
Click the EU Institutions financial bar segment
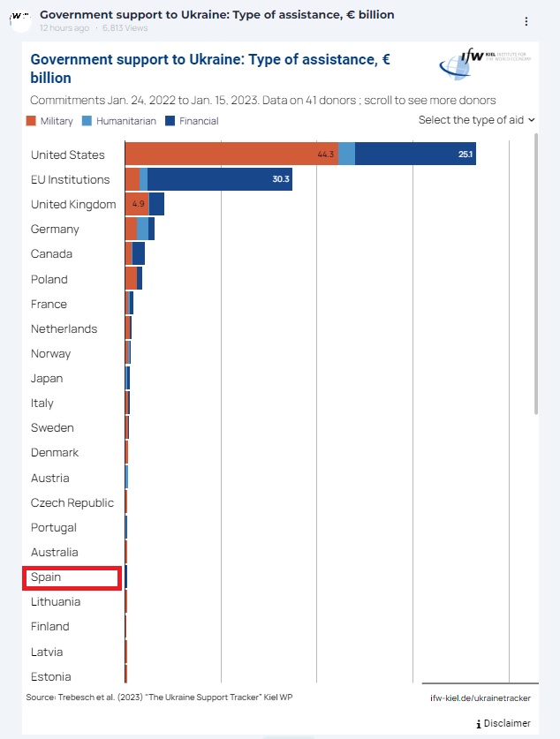219,179
